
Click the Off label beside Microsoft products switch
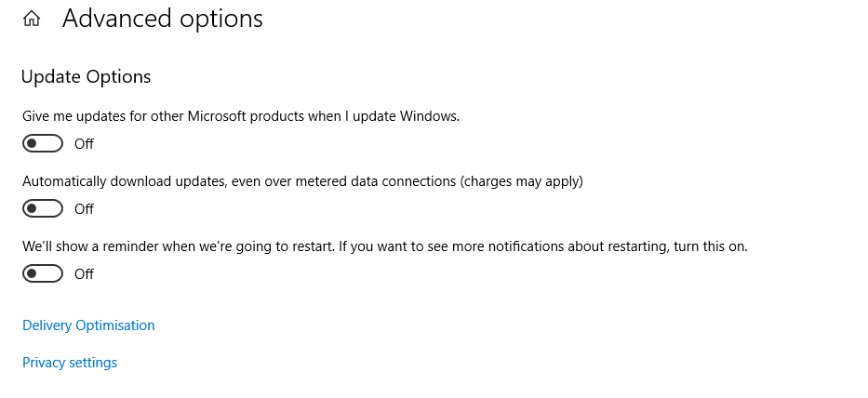pos(84,144)
